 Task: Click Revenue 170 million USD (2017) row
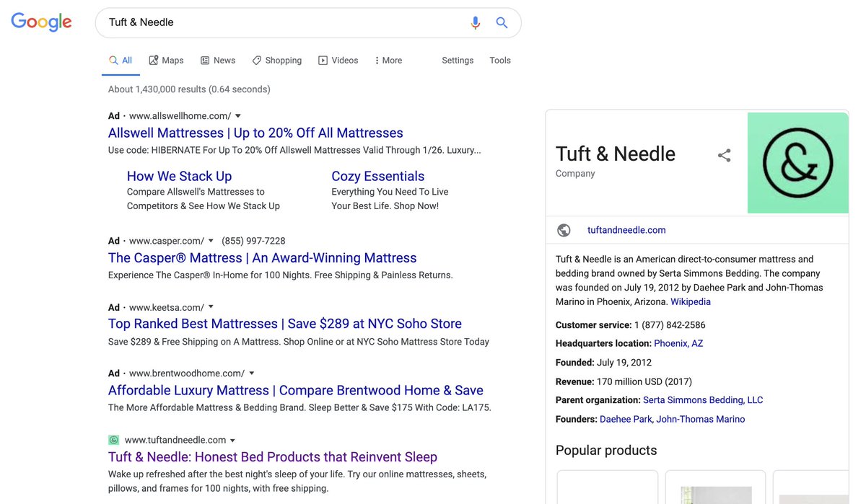pos(624,381)
